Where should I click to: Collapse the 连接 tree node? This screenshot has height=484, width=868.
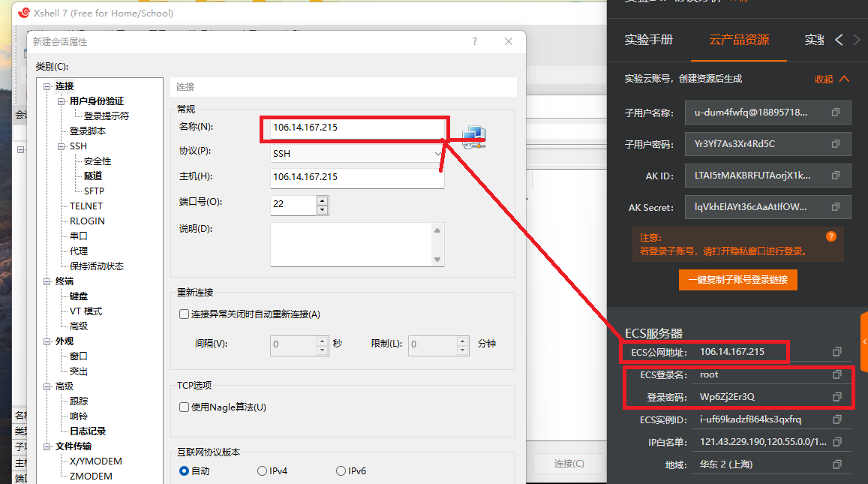[x=47, y=86]
